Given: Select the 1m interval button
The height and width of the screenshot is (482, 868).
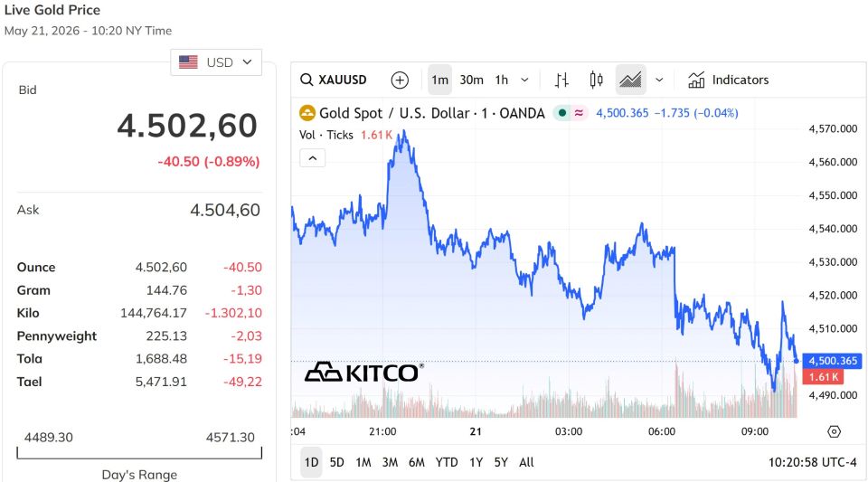Looking at the screenshot, I should point(440,80).
